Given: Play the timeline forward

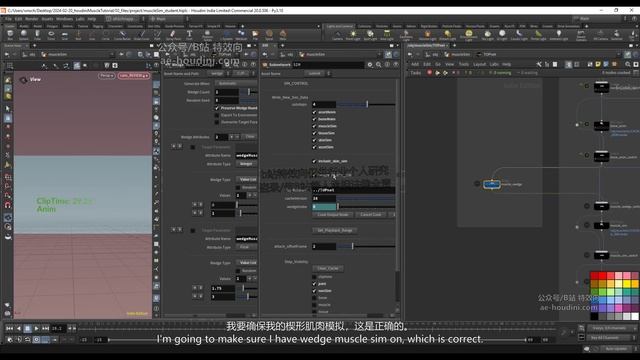Looking at the screenshot, I should (x=36, y=329).
